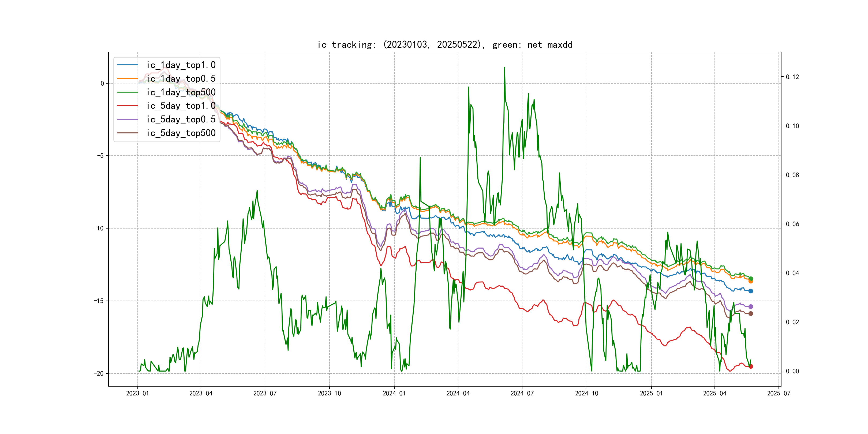Screen dimensions: 868x434
Task: Click the ic_1day_top1.0 legend label
Action: pyautogui.click(x=181, y=65)
